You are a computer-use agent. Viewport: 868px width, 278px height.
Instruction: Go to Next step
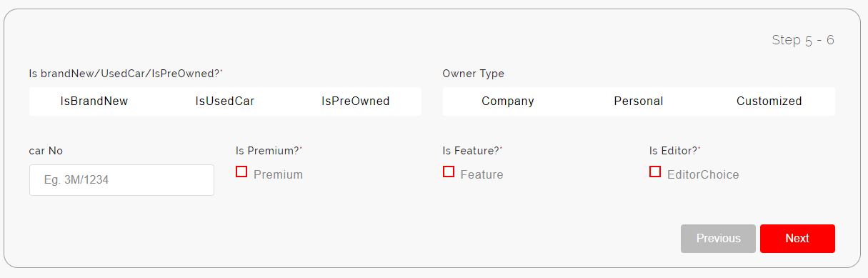click(x=797, y=239)
